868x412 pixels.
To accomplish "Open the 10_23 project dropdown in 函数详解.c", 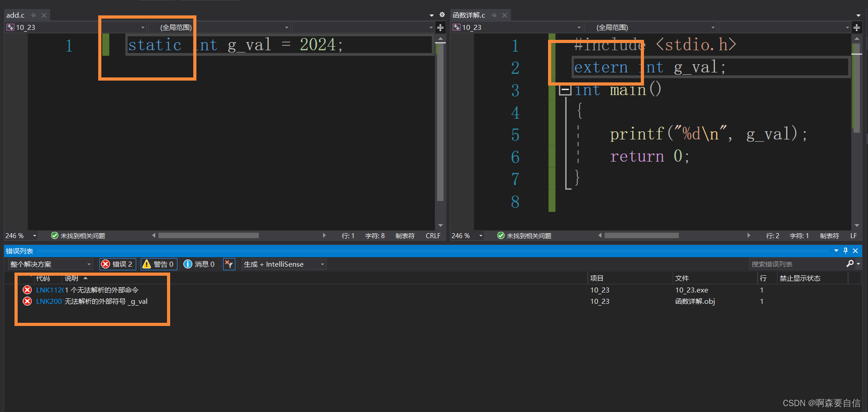I will (x=517, y=27).
